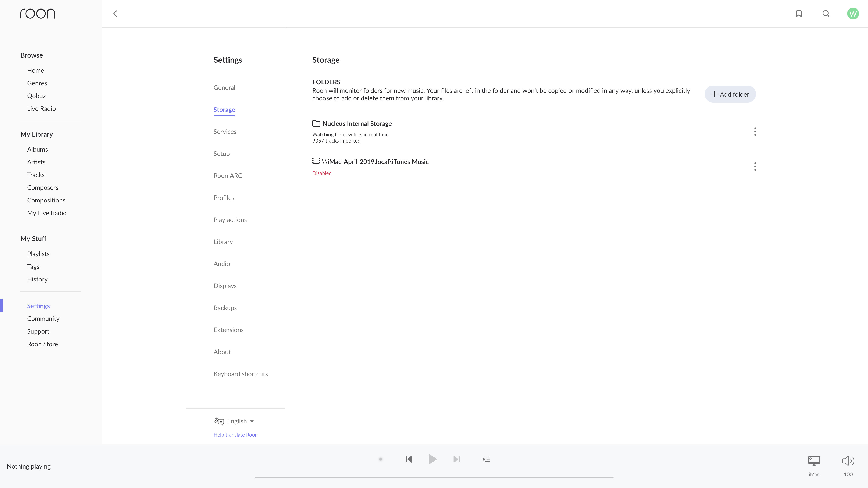868x488 pixels.
Task: Open Roon ARC settings tab
Action: [228, 175]
